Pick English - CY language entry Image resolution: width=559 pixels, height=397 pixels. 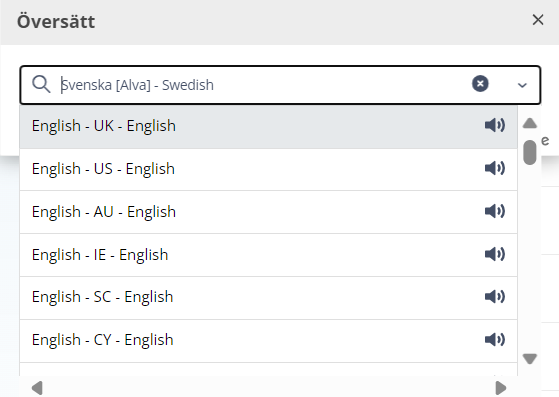pyautogui.click(x=268, y=341)
